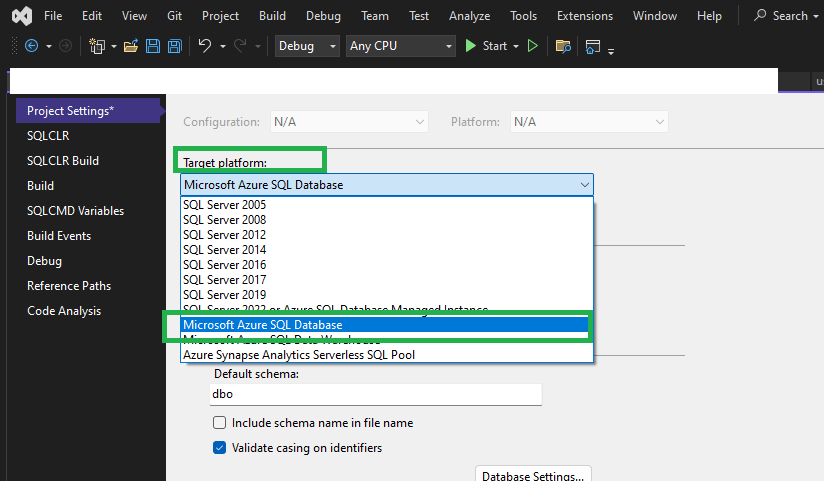830x481 pixels.
Task: Expand the undo history dropdown arrow
Action: coord(223,47)
